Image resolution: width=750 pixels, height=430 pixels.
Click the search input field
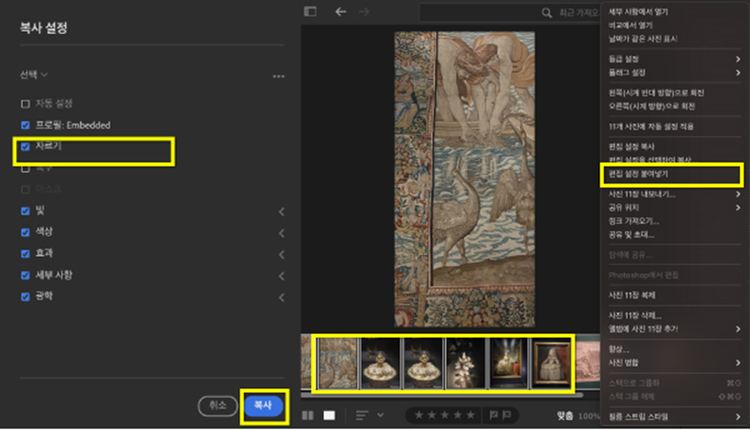pos(509,12)
